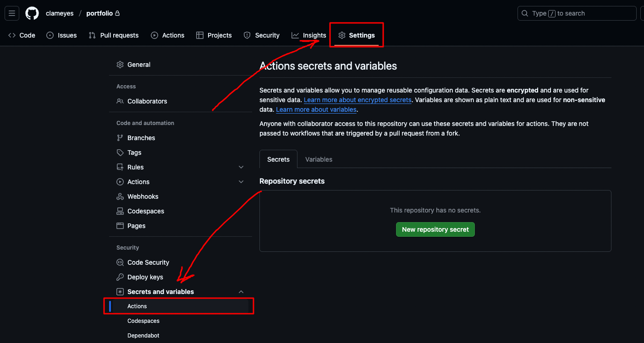
Task: Click the key icon beside Deploy keys
Action: pyautogui.click(x=120, y=277)
